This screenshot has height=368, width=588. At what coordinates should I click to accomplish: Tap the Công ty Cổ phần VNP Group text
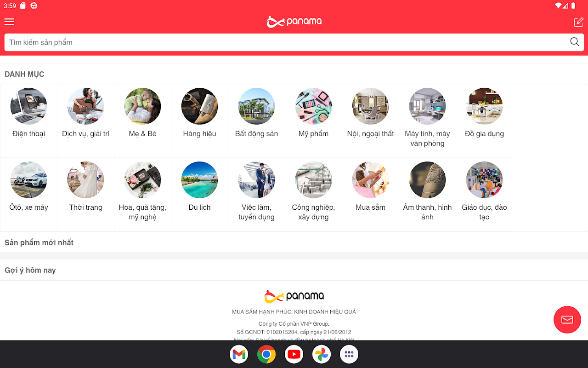(294, 324)
